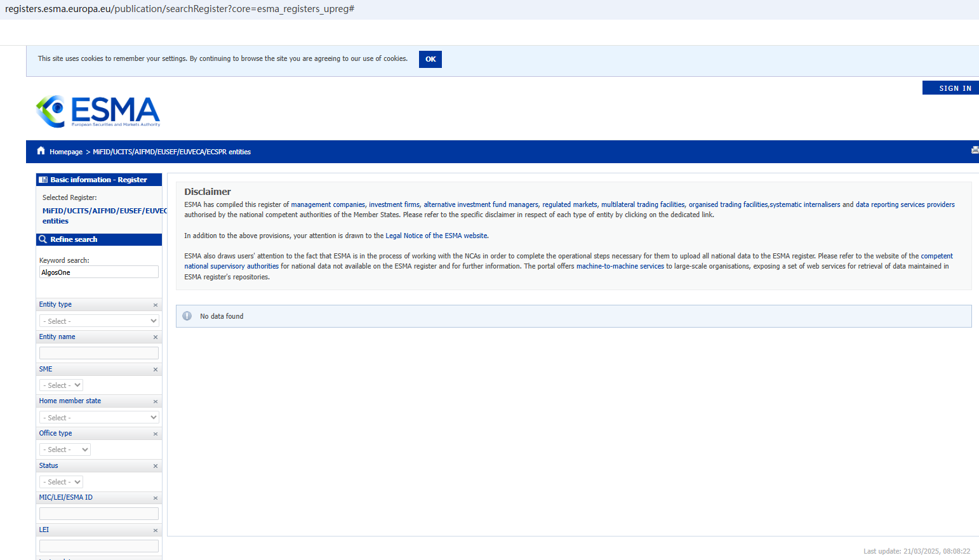Click MiFID/UCITS/AIFMD breadcrumb entry
Viewport: 979px width, 560px height.
tap(171, 152)
